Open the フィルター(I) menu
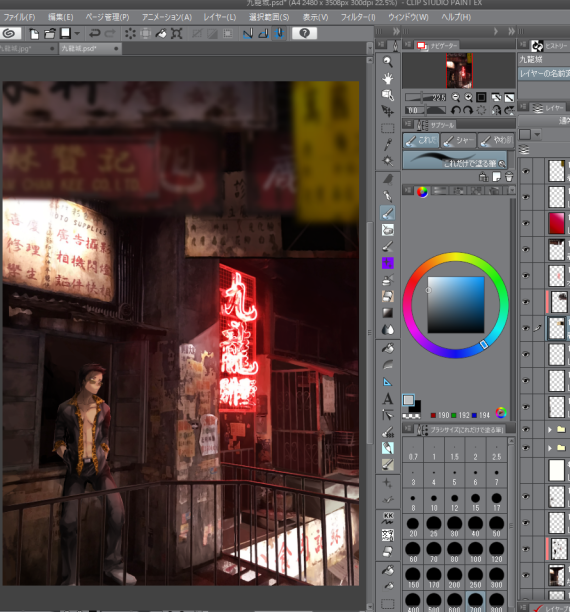The image size is (570, 612). point(358,17)
